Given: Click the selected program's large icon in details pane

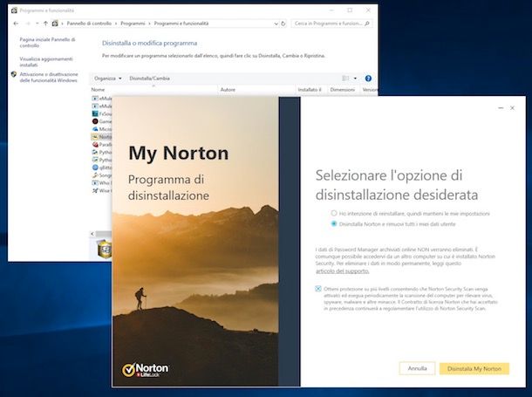Looking at the screenshot, I should pyautogui.click(x=104, y=249).
